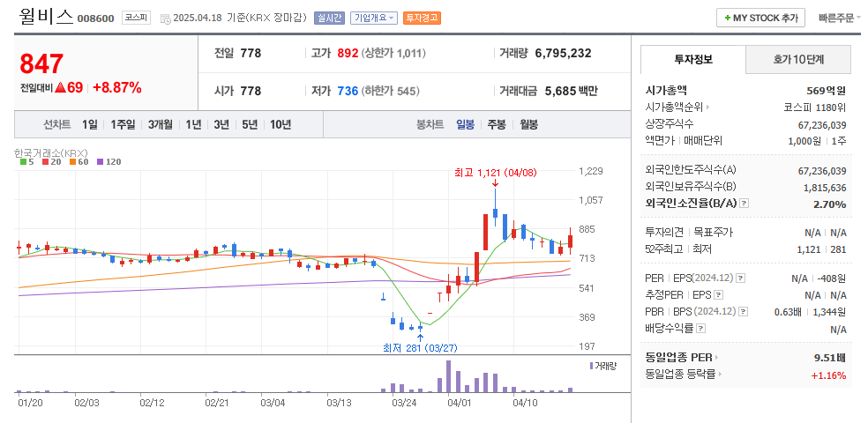Click the 외국인소진율 value 2.70%
868x423 pixels.
click(830, 204)
